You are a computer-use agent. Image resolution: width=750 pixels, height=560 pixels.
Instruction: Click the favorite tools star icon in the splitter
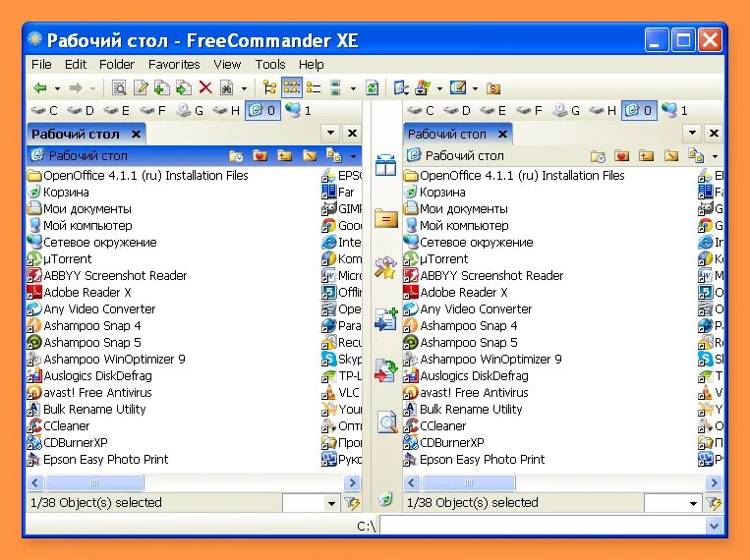(385, 268)
